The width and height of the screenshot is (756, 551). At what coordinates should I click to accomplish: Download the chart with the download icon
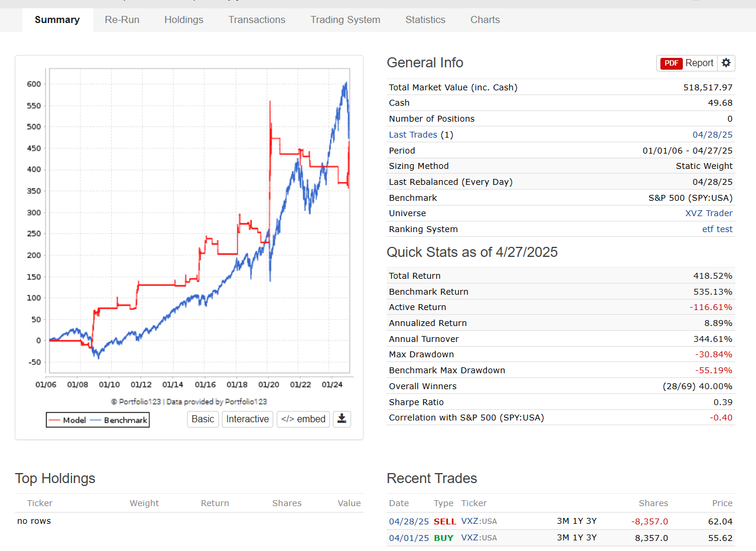342,419
